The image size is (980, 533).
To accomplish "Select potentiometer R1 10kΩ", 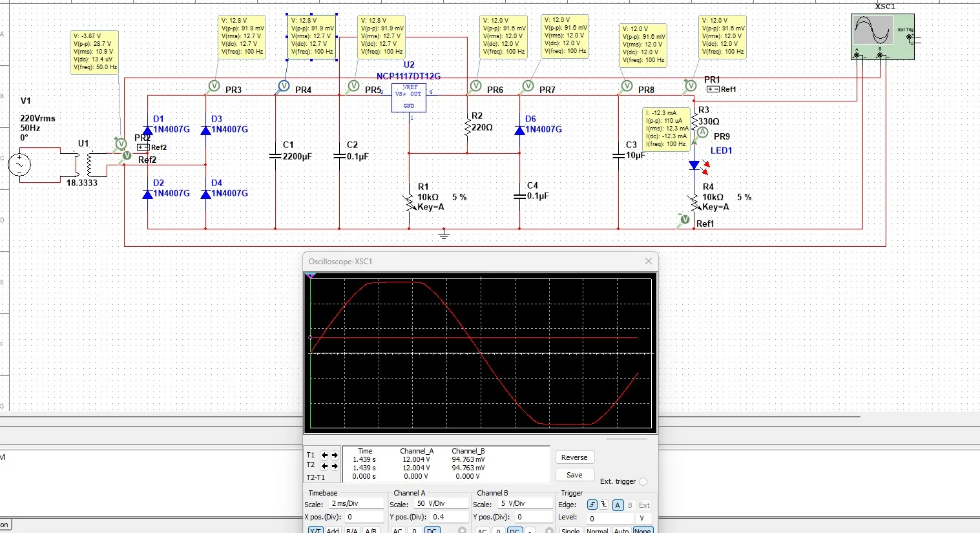I will [x=408, y=202].
